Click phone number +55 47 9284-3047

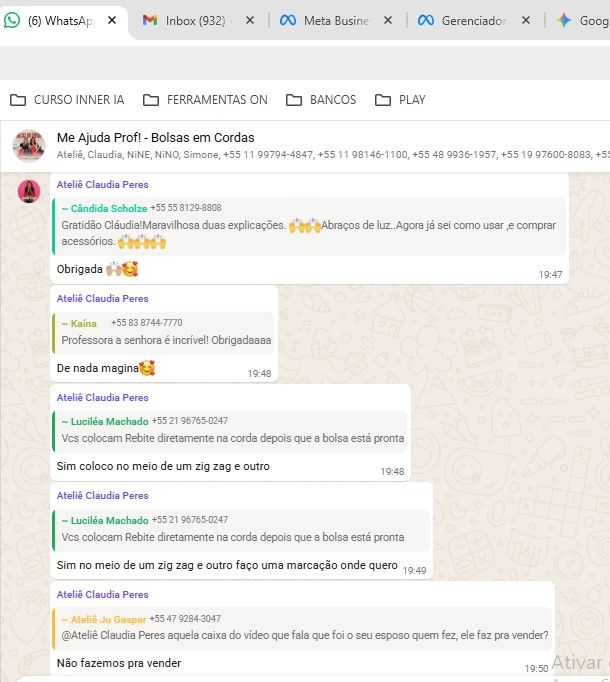185,618
